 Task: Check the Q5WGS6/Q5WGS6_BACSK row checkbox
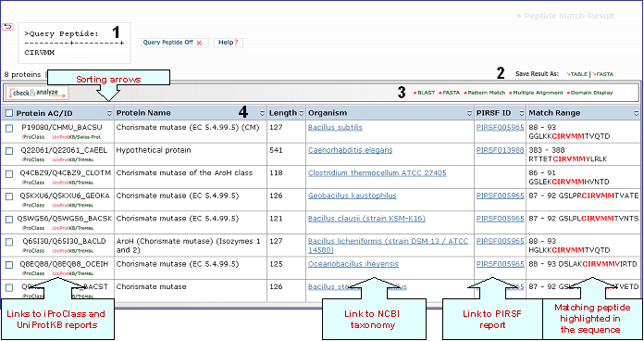tap(9, 220)
